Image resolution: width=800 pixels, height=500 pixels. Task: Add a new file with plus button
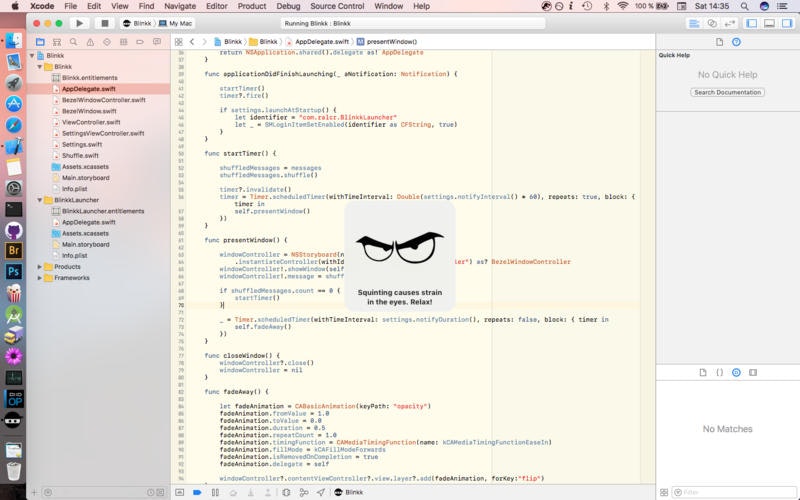pos(34,492)
